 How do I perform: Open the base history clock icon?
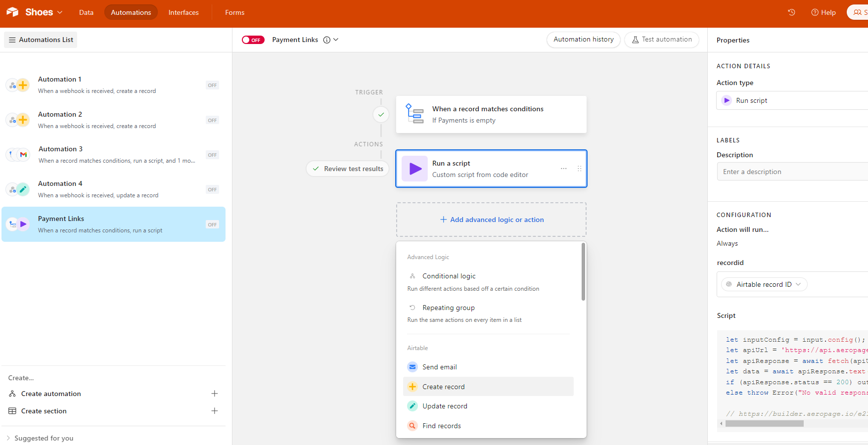tap(791, 12)
